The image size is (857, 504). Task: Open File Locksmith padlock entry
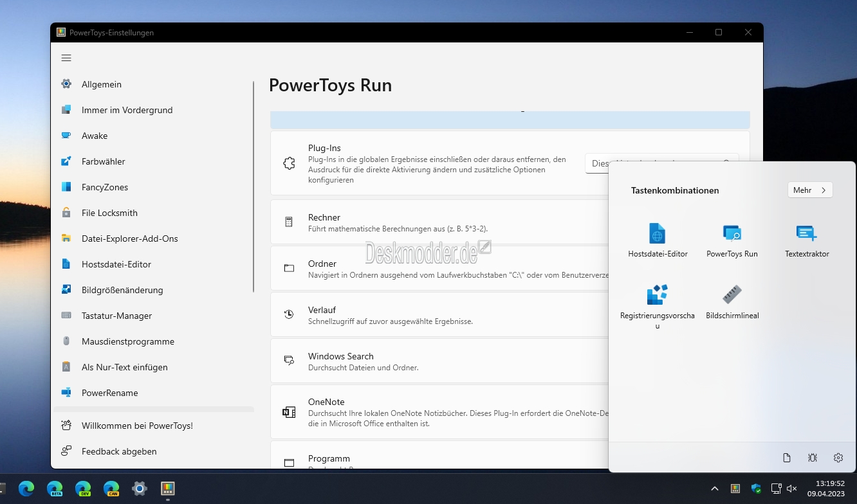(x=154, y=213)
